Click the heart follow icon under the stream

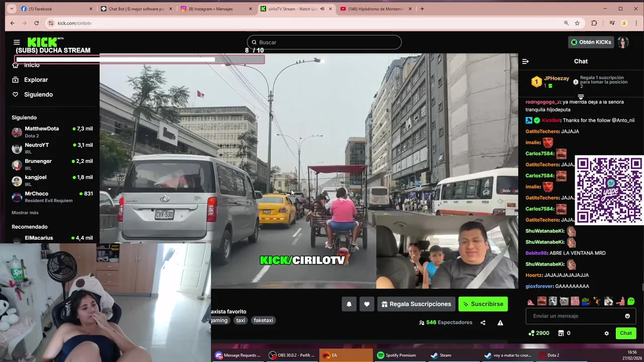tap(367, 304)
